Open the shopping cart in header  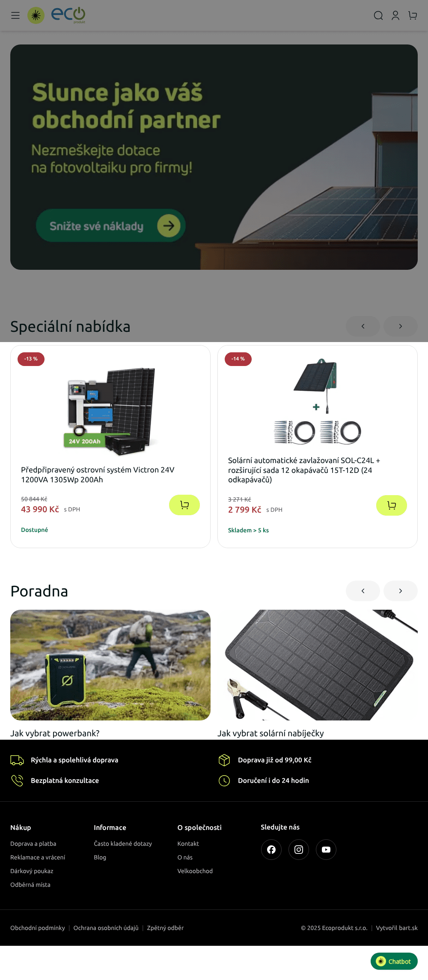(413, 15)
